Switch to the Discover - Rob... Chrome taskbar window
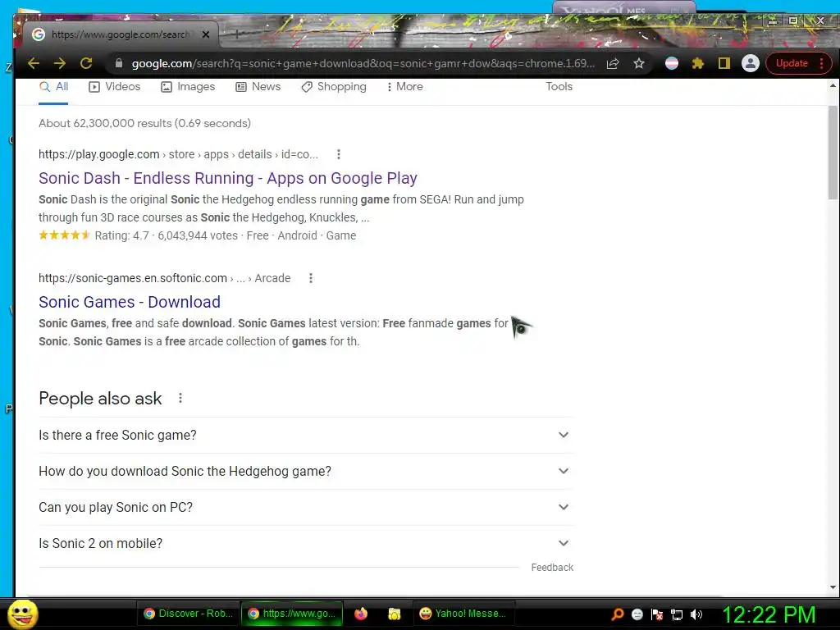The image size is (840, 630). coord(187,614)
